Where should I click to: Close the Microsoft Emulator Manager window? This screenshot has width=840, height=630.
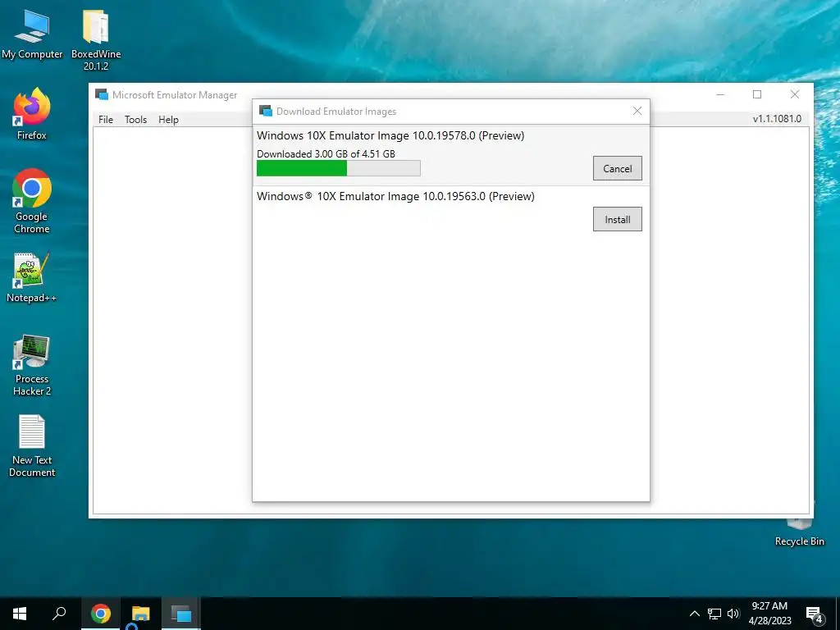pos(794,94)
